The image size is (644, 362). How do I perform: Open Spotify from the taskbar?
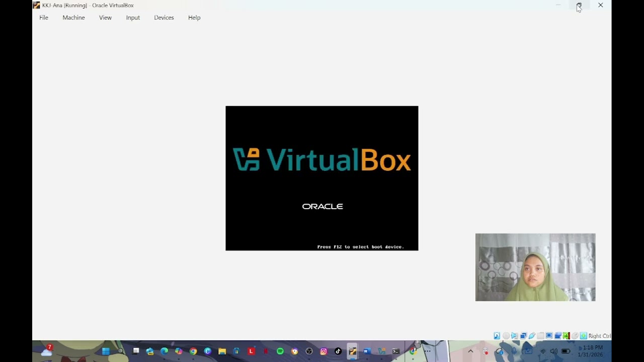(280, 351)
